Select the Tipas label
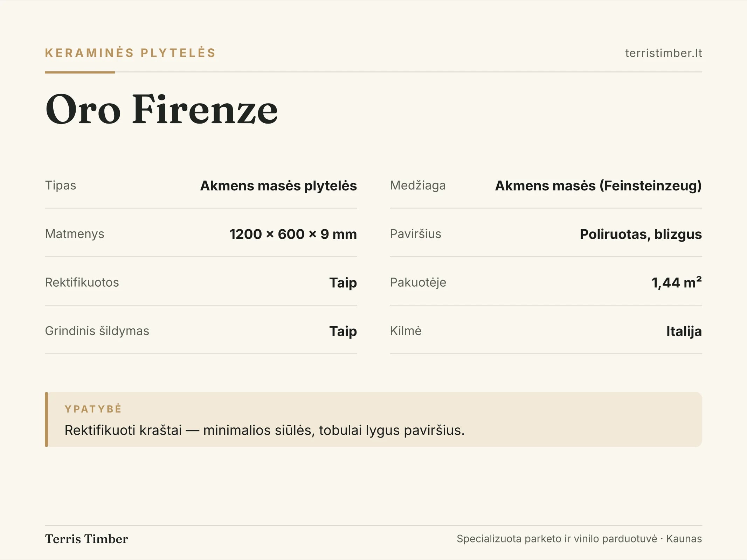This screenshot has width=747, height=560. 61,185
